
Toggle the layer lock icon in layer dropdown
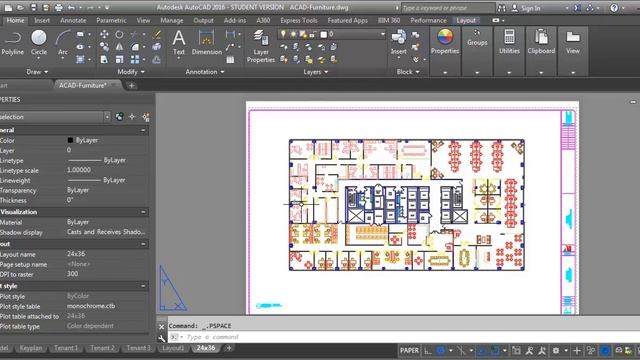312,34
